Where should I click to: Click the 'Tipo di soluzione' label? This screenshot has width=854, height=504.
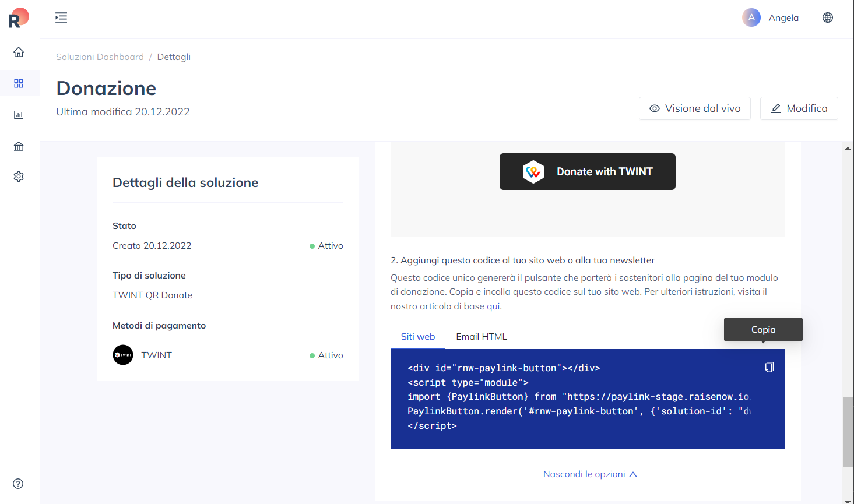click(x=149, y=276)
